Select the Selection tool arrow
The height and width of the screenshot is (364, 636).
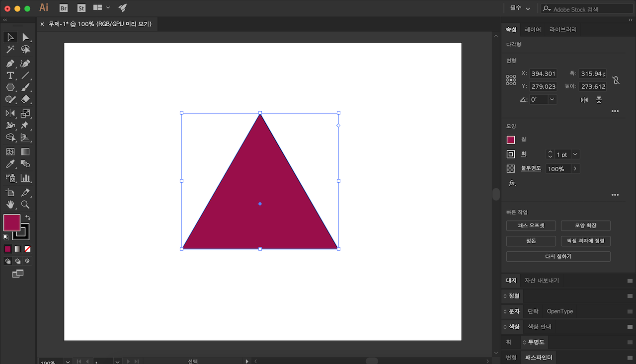pos(10,37)
